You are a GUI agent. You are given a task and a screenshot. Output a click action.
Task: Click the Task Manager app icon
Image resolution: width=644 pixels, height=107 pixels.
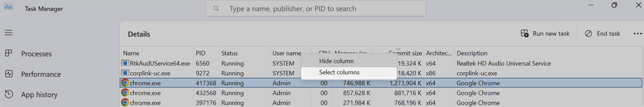point(8,7)
